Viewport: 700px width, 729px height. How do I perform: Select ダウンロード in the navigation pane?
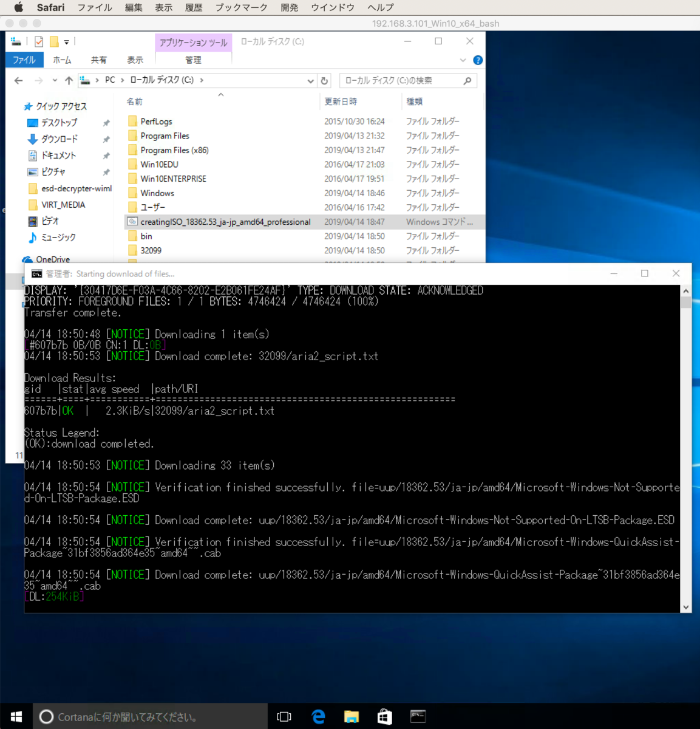click(x=59, y=139)
